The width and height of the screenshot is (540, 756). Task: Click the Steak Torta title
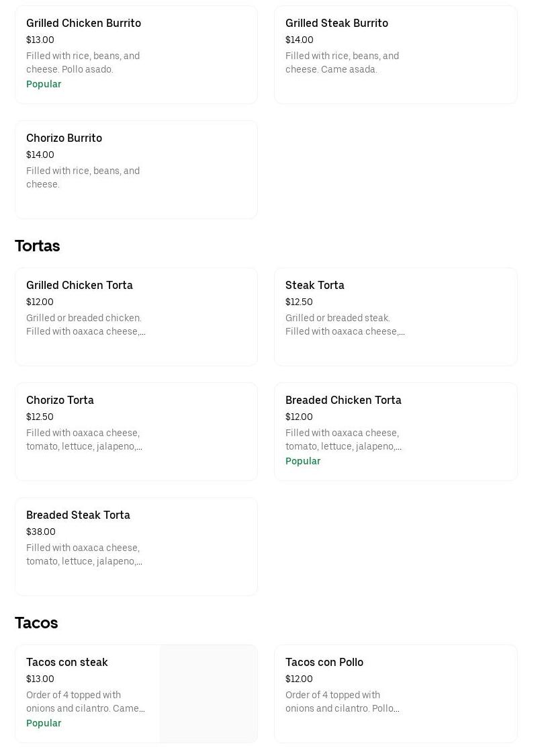314,286
